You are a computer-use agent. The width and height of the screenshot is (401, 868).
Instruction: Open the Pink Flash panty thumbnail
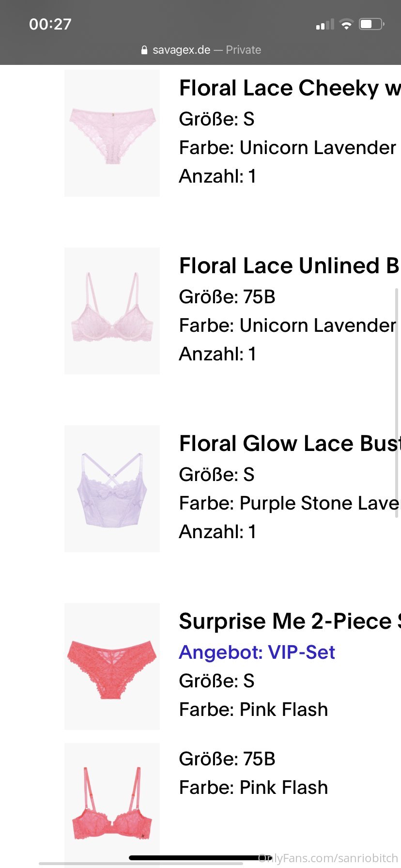point(112,666)
